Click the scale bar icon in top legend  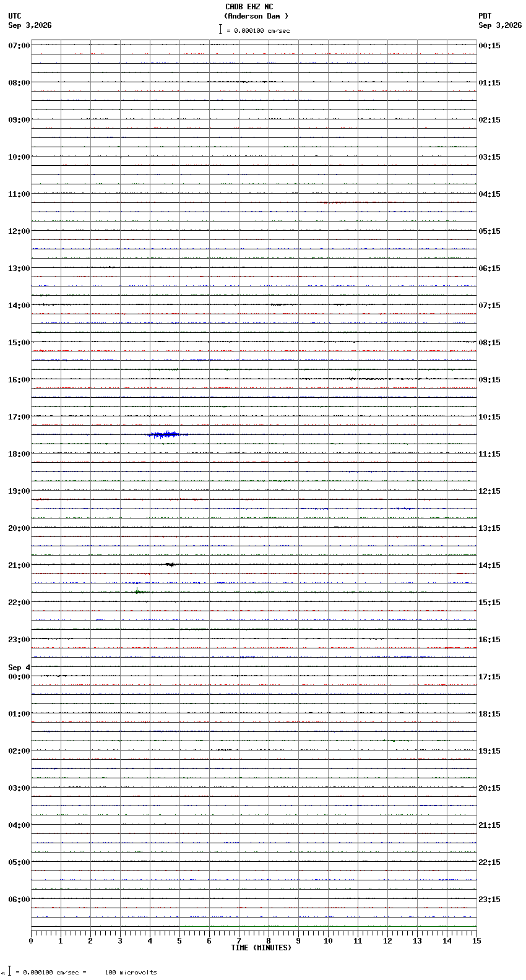(x=220, y=29)
